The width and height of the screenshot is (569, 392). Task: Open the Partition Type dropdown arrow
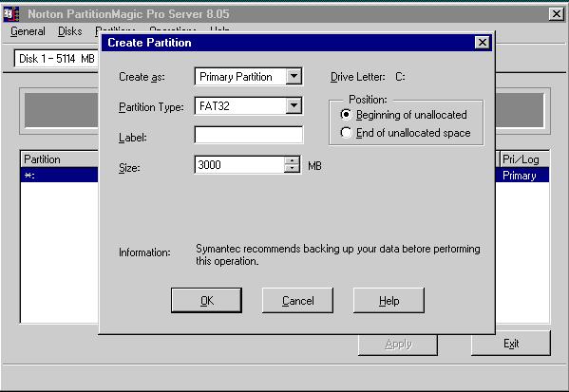[294, 106]
